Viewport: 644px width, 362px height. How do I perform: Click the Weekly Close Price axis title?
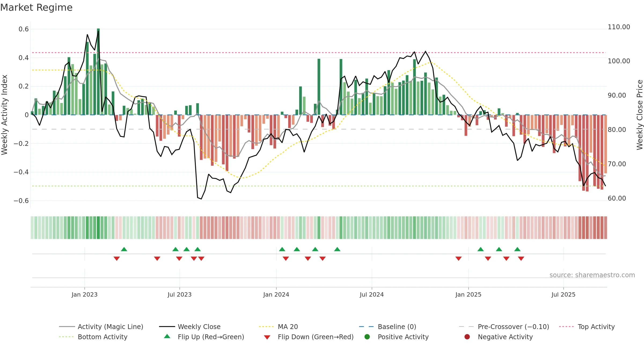(640, 115)
